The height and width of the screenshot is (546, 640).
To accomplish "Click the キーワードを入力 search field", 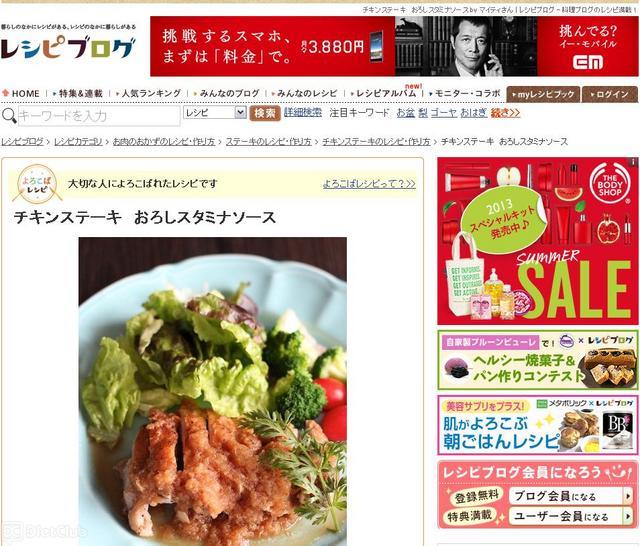I will 99,116.
